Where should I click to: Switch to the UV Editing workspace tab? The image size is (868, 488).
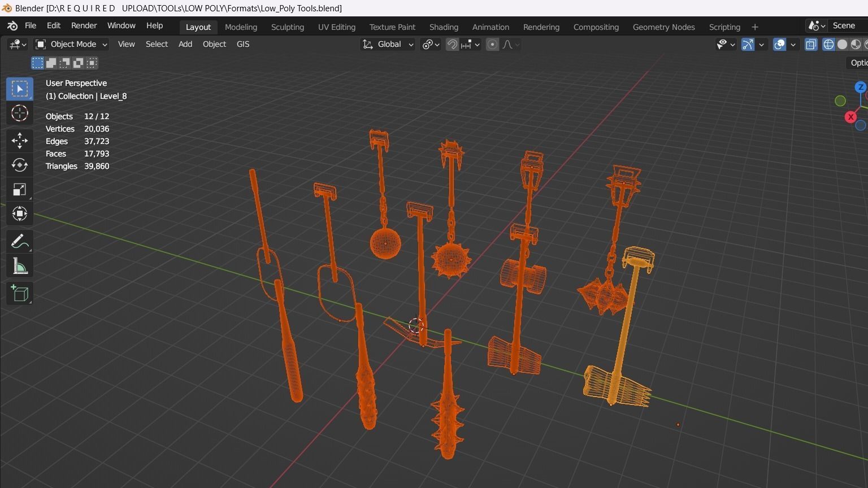(x=337, y=27)
